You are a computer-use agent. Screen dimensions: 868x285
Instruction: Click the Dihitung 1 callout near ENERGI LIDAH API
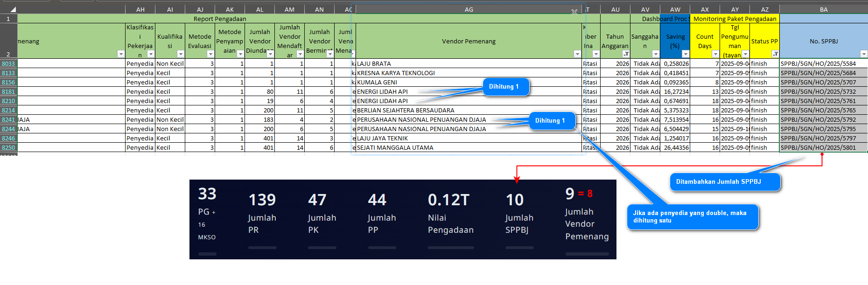506,87
